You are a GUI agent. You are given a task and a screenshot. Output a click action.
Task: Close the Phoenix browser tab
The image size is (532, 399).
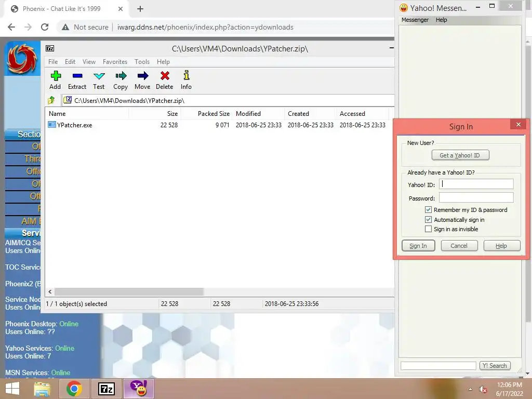point(121,9)
